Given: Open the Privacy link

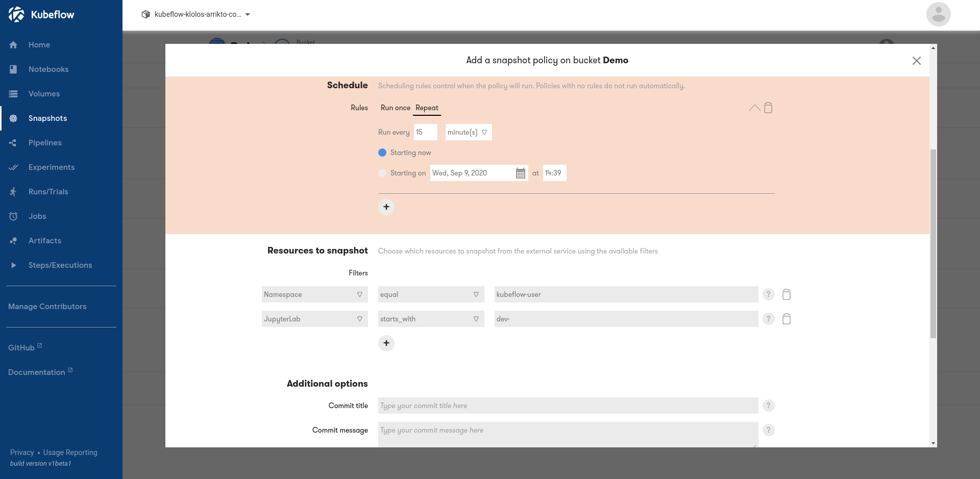Looking at the screenshot, I should point(22,452).
